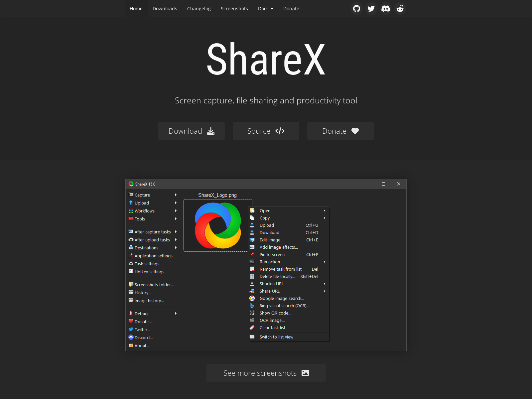Open the Screenshots nav item
The height and width of the screenshot is (399, 532).
point(234,9)
